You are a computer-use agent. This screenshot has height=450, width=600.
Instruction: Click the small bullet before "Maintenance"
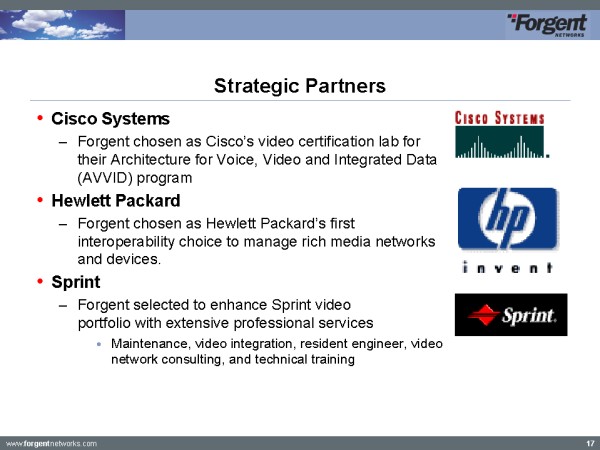pyautogui.click(x=99, y=344)
